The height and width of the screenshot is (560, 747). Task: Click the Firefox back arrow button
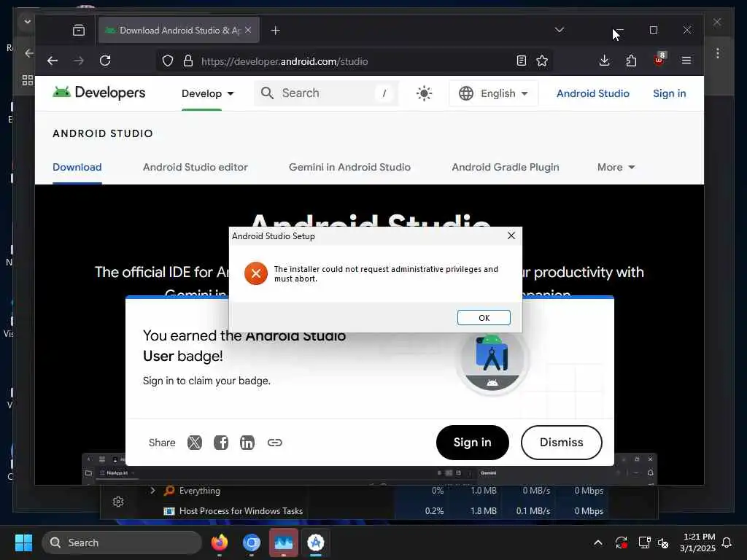click(x=53, y=61)
